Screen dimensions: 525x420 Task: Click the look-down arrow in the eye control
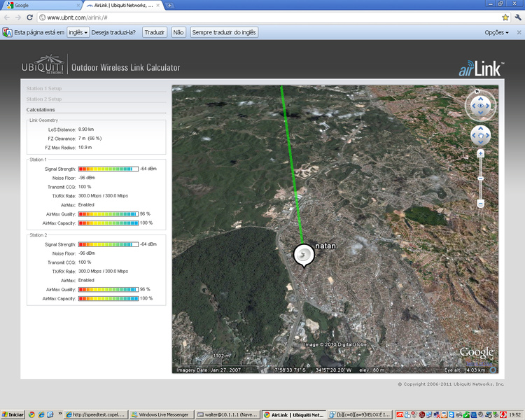click(x=480, y=113)
